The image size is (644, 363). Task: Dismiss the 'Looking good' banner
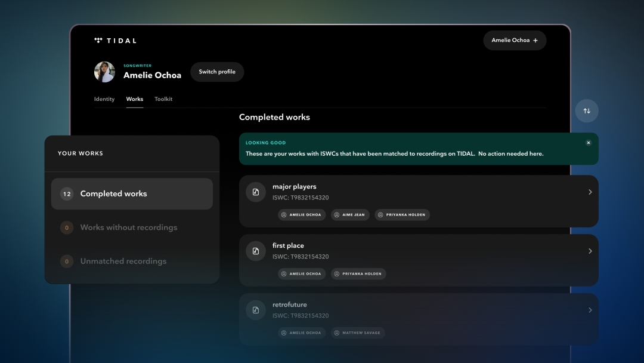point(589,143)
